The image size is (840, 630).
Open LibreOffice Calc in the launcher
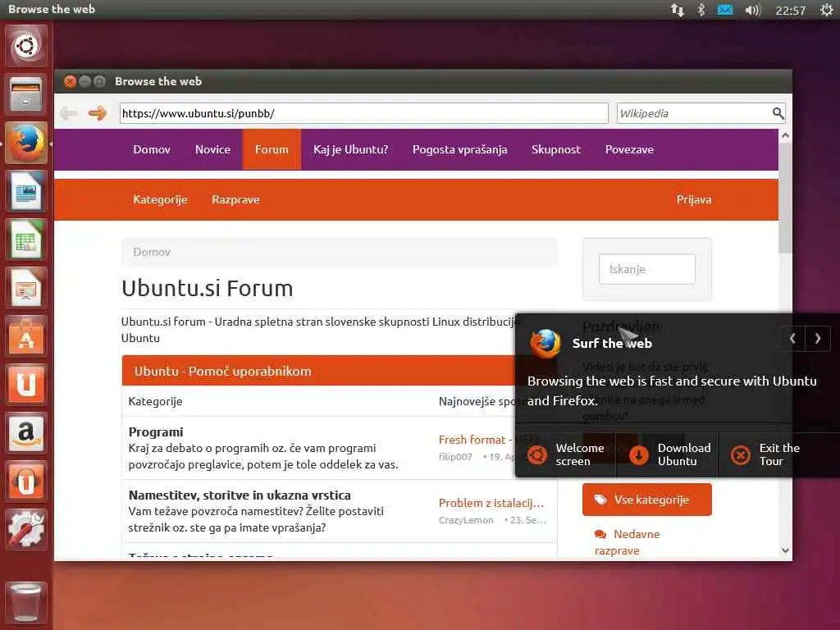[25, 240]
